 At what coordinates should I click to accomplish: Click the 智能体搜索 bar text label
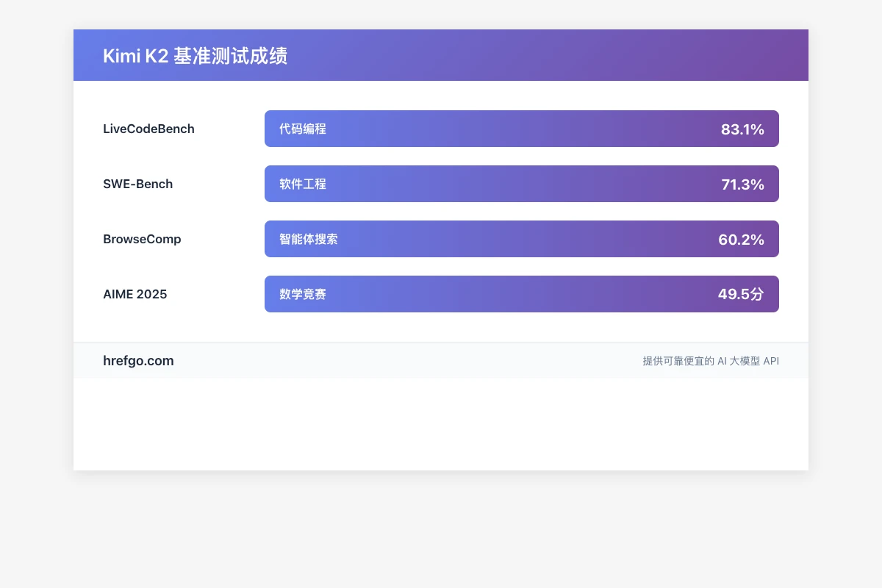307,239
